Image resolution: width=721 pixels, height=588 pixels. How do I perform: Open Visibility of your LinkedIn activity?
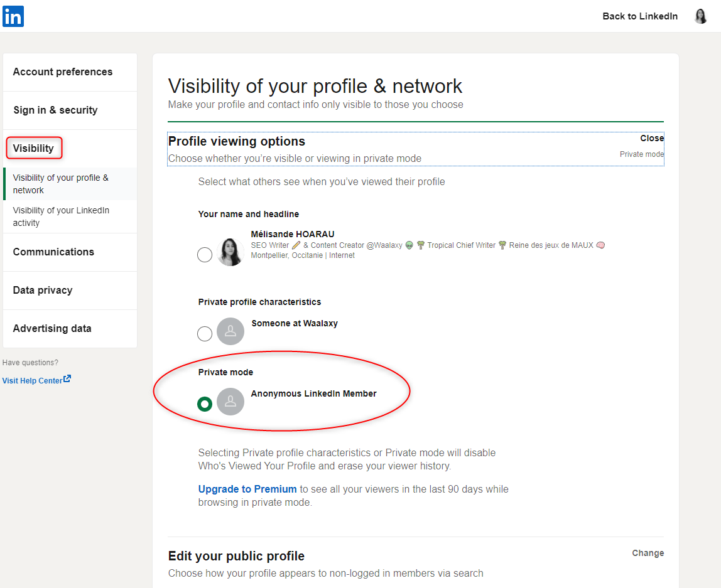point(60,216)
